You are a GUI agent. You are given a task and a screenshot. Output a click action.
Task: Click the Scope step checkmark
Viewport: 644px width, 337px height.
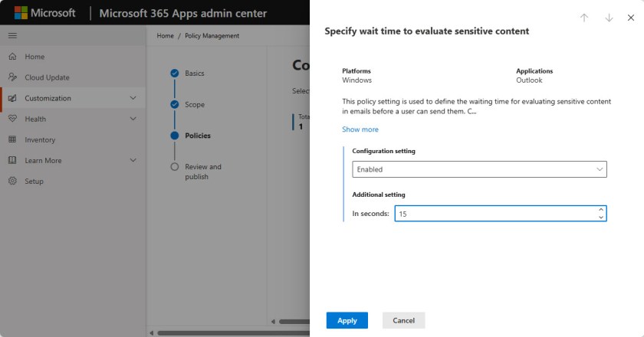coord(175,104)
